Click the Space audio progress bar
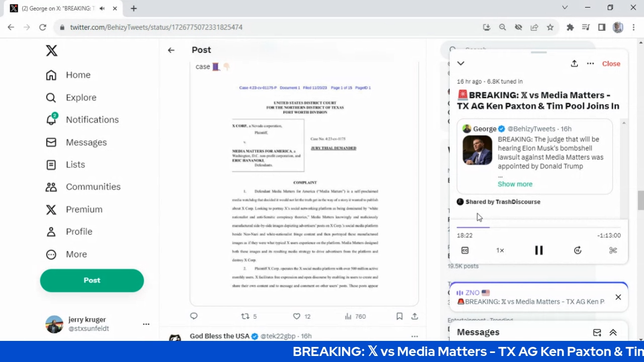This screenshot has height=362, width=644. pos(538,227)
